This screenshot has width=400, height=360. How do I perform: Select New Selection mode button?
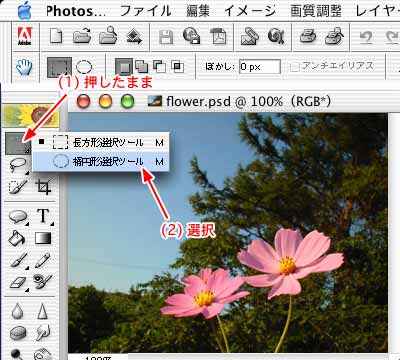tap(124, 67)
